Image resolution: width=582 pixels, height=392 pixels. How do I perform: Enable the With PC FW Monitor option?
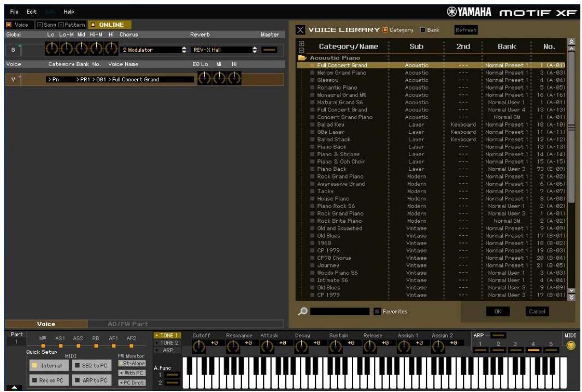pos(132,373)
